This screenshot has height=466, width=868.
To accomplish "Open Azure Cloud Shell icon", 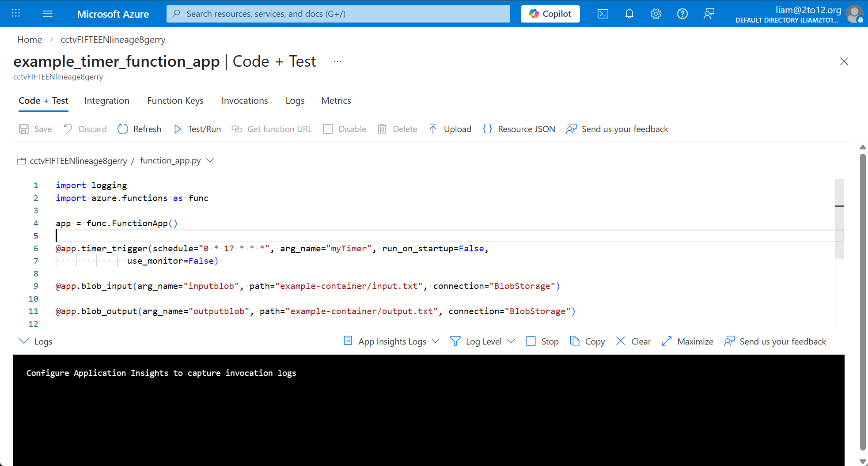I will (x=603, y=14).
